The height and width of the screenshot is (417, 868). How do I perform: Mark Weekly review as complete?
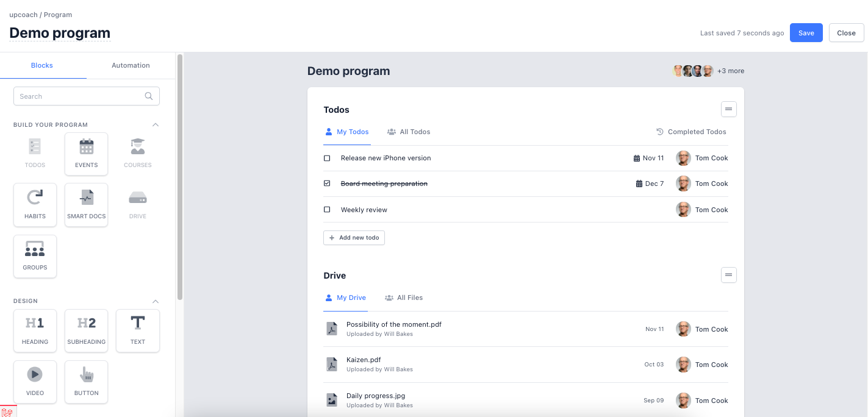click(327, 209)
